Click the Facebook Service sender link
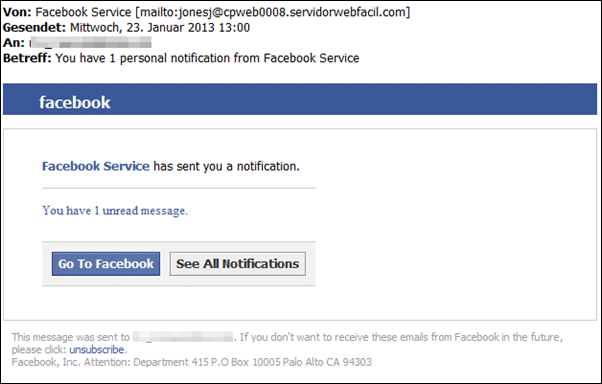 pos(96,166)
